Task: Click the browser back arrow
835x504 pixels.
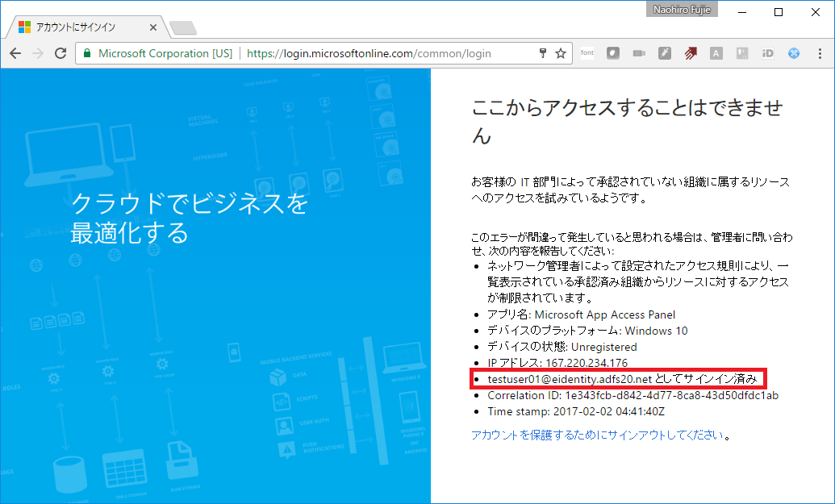Action: pos(15,53)
